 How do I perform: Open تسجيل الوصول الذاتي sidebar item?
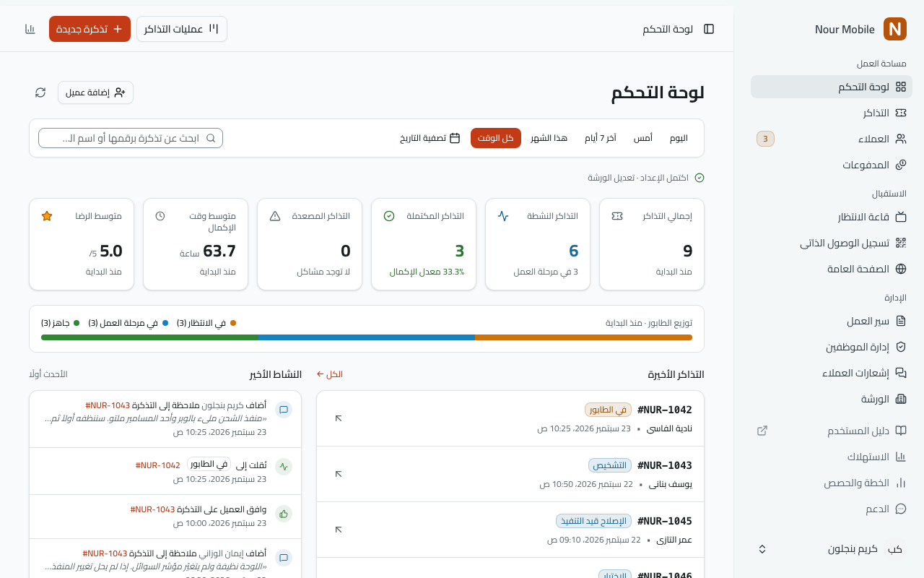click(x=832, y=243)
